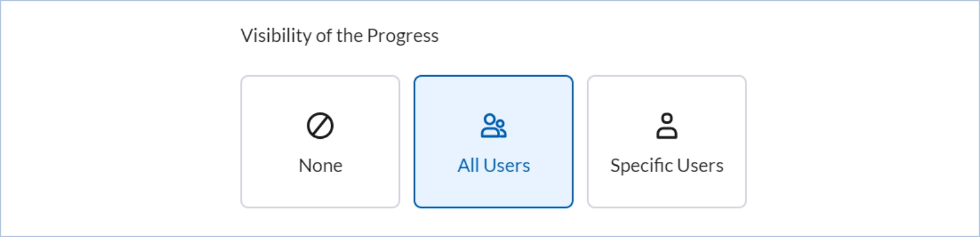Click the "Visibility of the Progress" heading

pos(339,36)
